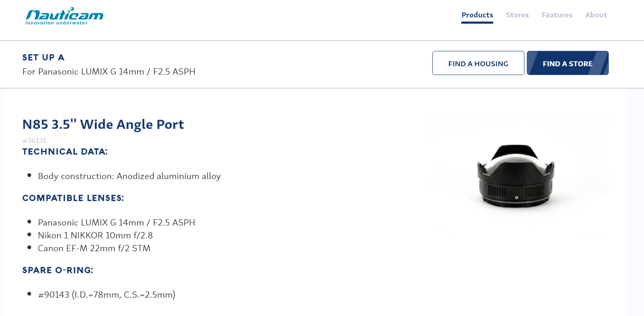Screen dimensions: 644x316
Task: Select the product number #36131
Action: click(34, 141)
